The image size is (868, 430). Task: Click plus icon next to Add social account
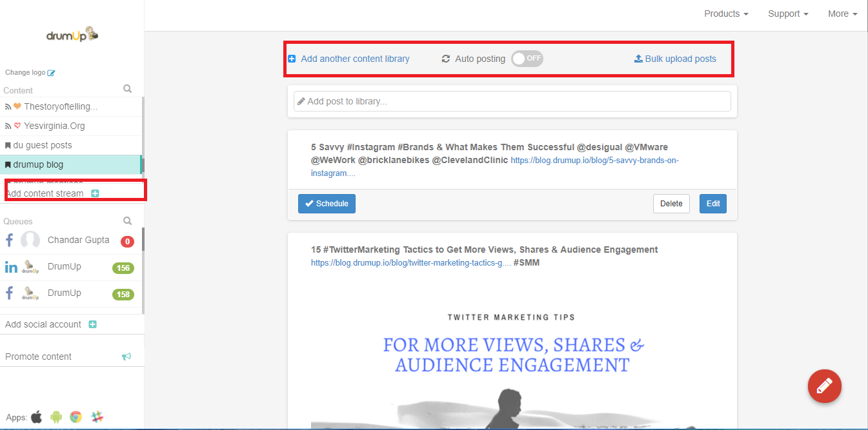92,324
